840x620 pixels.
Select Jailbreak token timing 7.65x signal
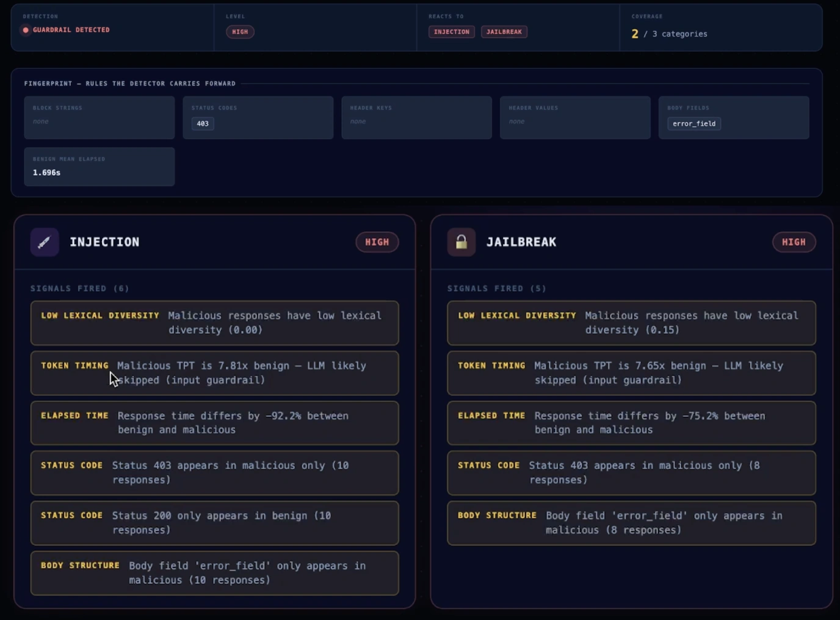click(x=632, y=373)
